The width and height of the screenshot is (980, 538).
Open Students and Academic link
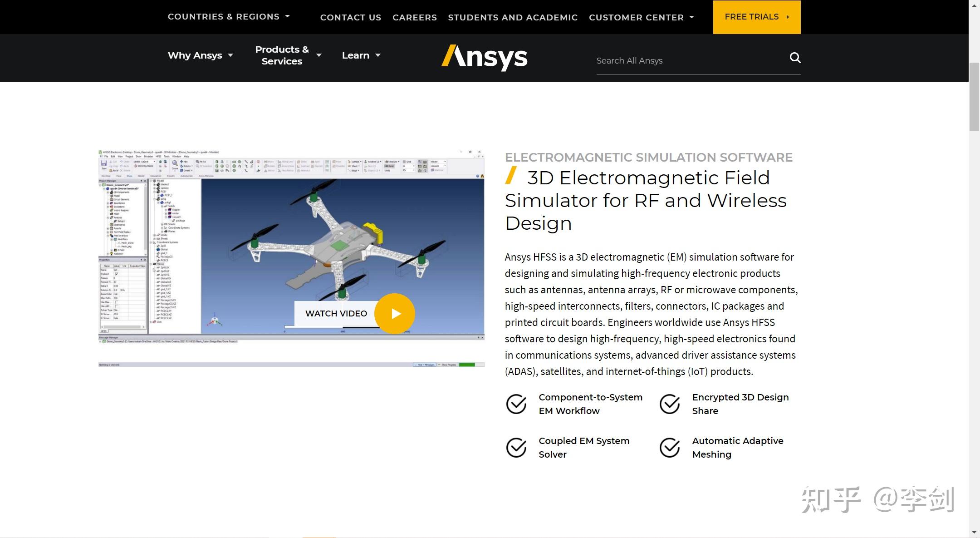click(x=513, y=17)
